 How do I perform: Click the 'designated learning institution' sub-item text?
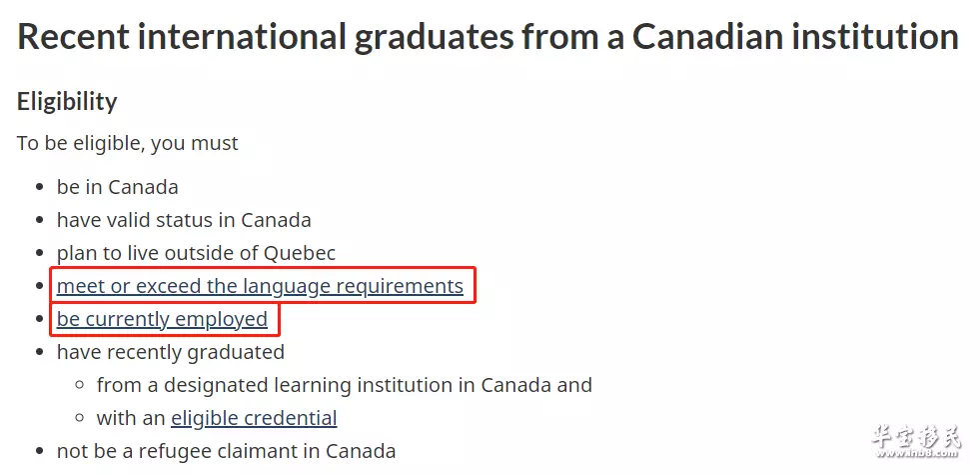[x=345, y=385]
